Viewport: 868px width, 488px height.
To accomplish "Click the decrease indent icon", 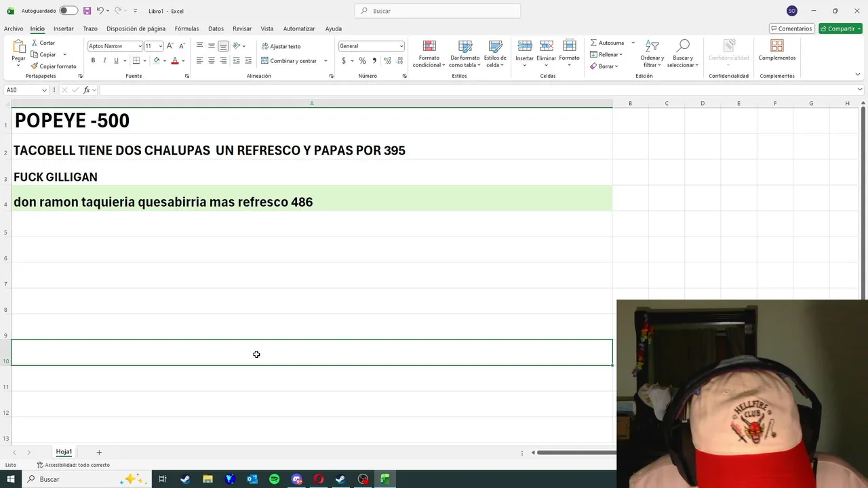I will tap(236, 60).
